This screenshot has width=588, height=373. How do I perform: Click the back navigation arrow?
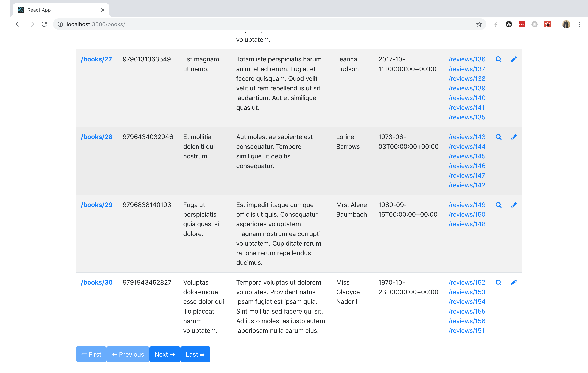(x=18, y=24)
